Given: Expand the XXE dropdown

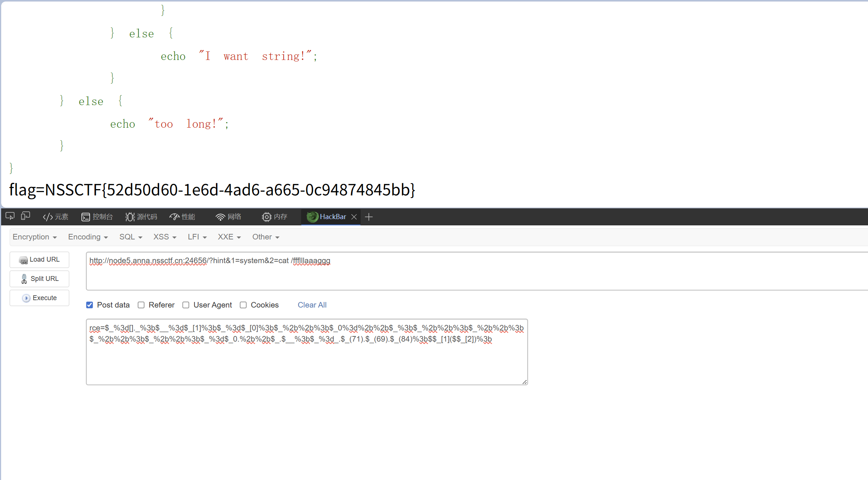Looking at the screenshot, I should pos(230,237).
